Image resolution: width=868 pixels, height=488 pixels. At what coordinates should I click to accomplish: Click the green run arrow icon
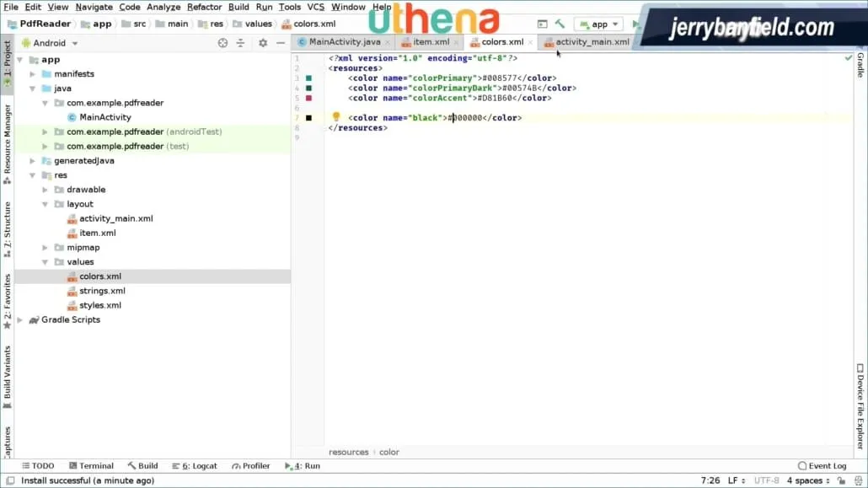[x=636, y=24]
